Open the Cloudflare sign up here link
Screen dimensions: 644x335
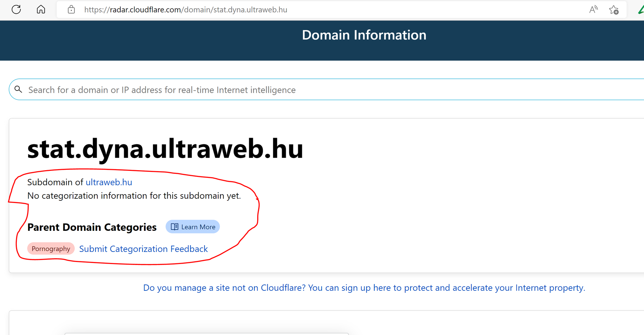click(x=364, y=288)
